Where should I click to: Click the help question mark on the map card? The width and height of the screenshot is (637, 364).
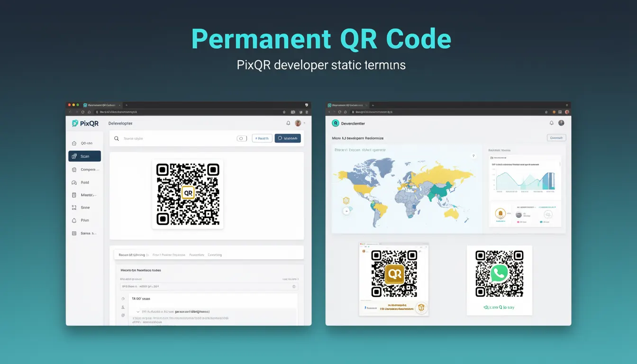pos(473,156)
